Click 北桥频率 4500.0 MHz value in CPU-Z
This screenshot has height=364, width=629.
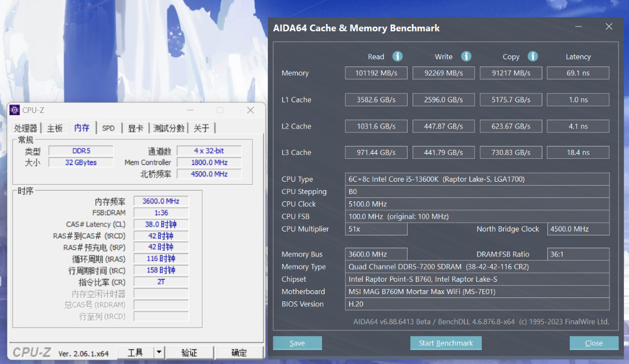coord(209,174)
